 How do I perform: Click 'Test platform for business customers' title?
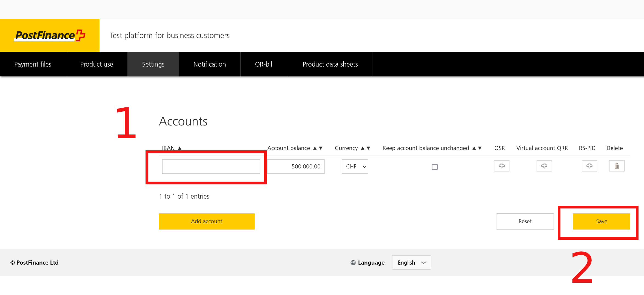tap(170, 36)
